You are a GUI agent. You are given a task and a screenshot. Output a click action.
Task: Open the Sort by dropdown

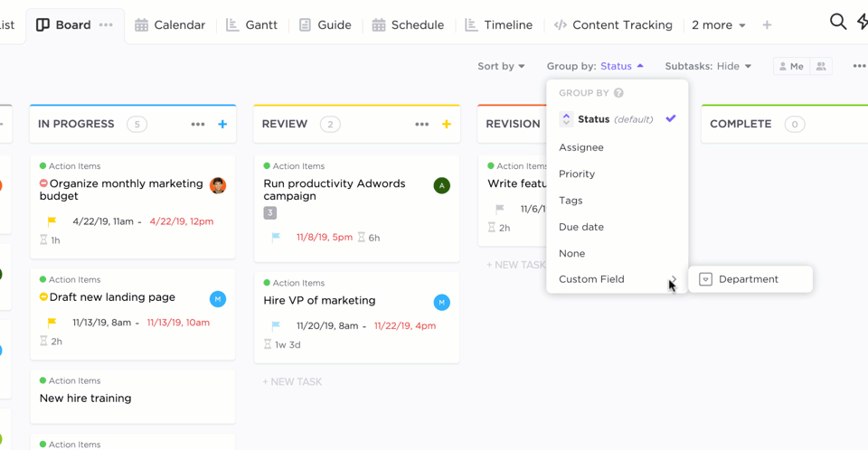tap(501, 67)
